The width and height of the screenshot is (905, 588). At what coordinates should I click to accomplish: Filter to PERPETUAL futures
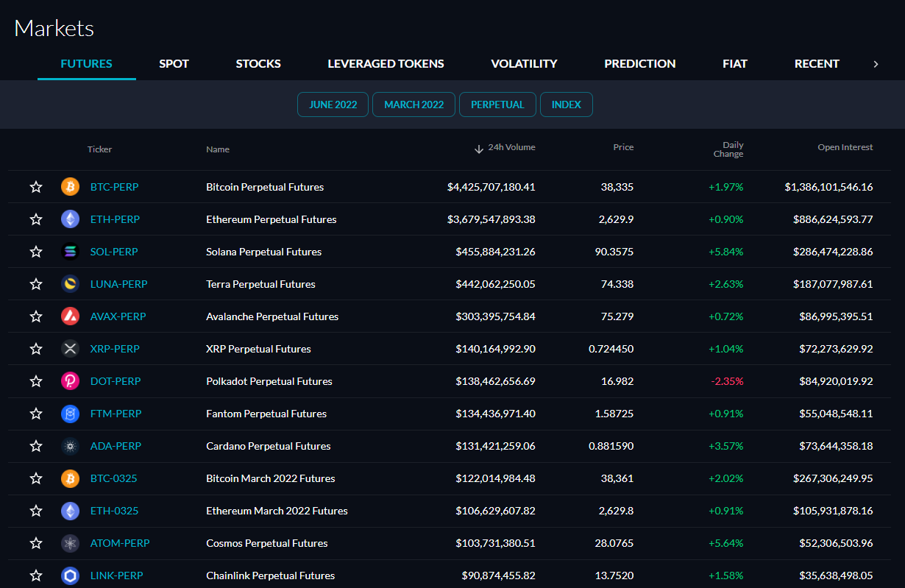click(497, 105)
